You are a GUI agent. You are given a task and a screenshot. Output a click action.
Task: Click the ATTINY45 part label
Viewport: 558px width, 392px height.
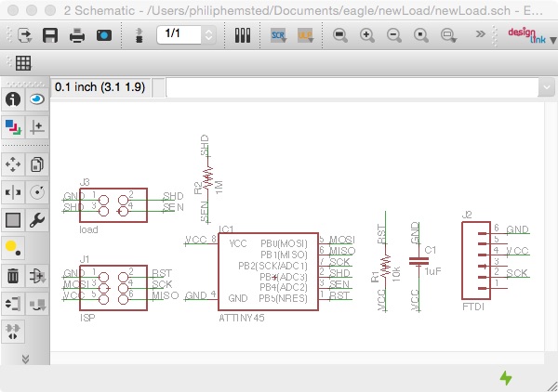tap(242, 318)
